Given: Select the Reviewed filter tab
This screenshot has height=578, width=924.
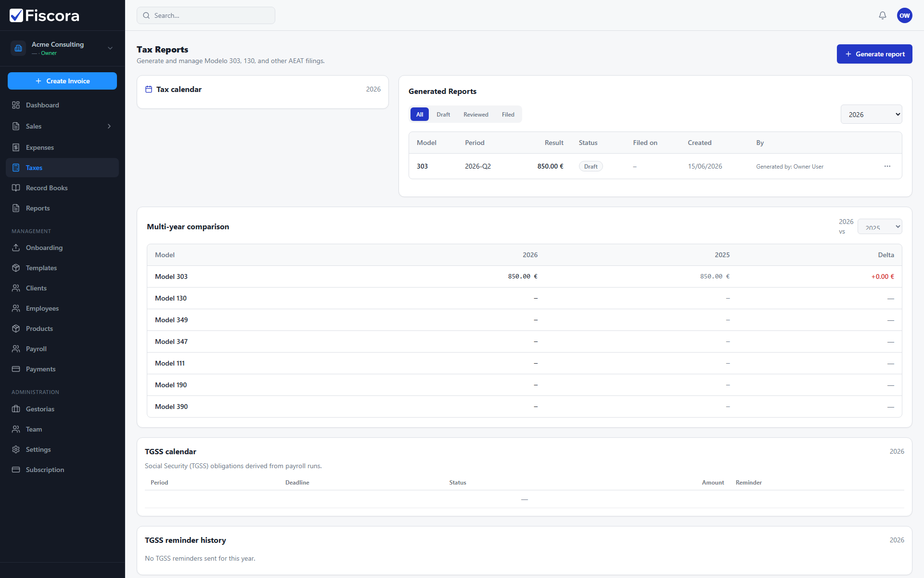Looking at the screenshot, I should click(x=476, y=114).
